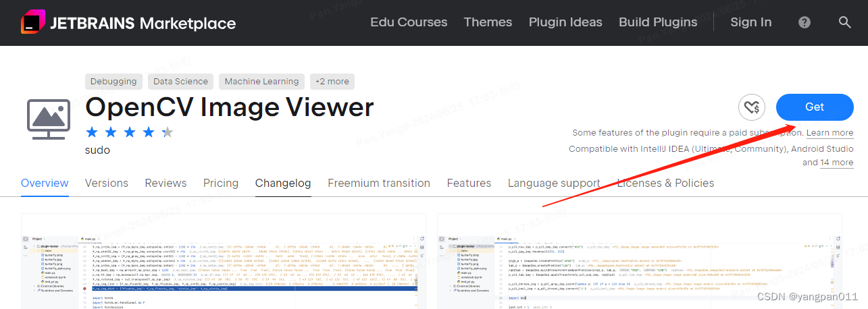The image size is (868, 309).
Task: Go to Plugin Ideas
Action: click(565, 22)
